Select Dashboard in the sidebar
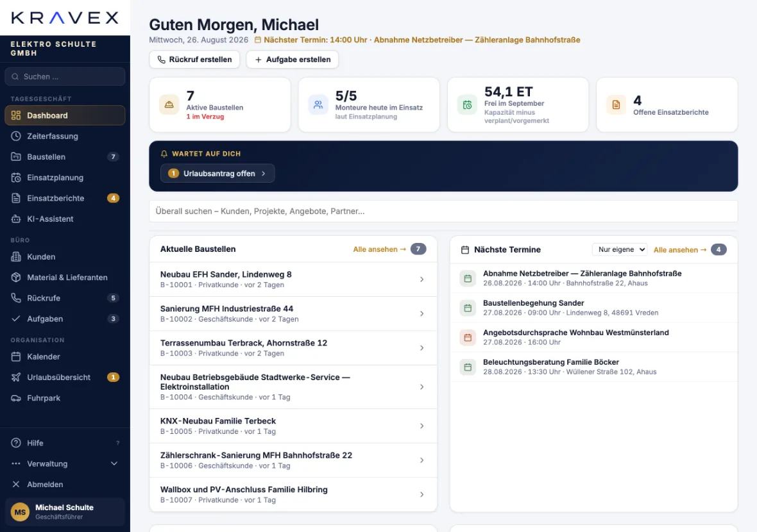This screenshot has width=757, height=532. point(65,115)
